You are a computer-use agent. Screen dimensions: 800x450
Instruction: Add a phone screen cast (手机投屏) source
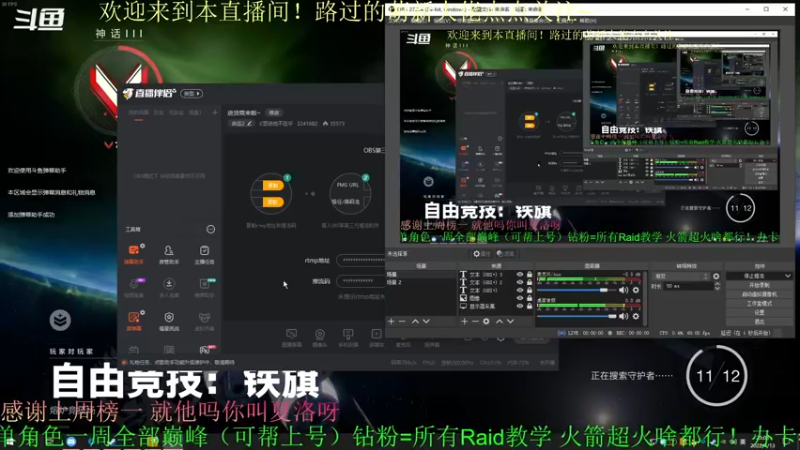coord(348,337)
